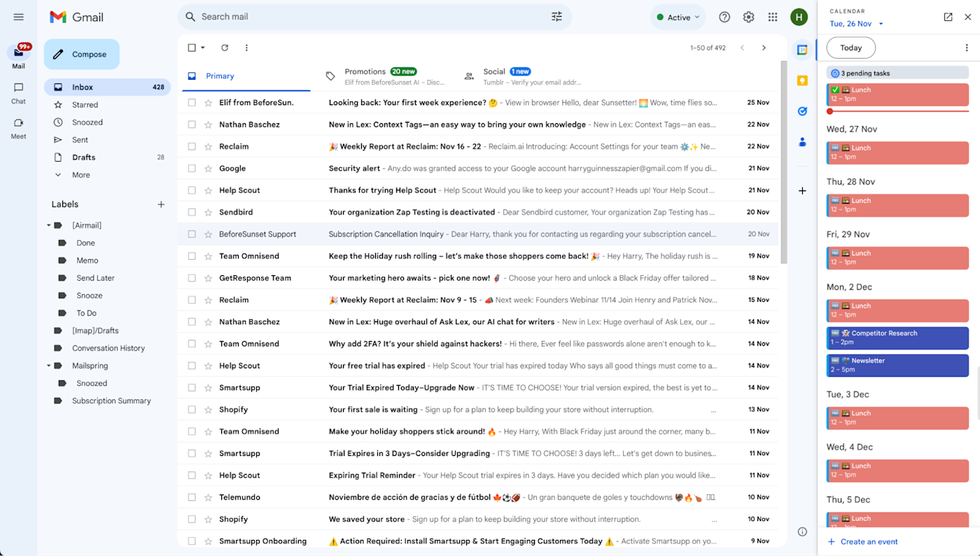Open calendar in new tab icon
Screen dimensions: 980x556
[x=948, y=17]
